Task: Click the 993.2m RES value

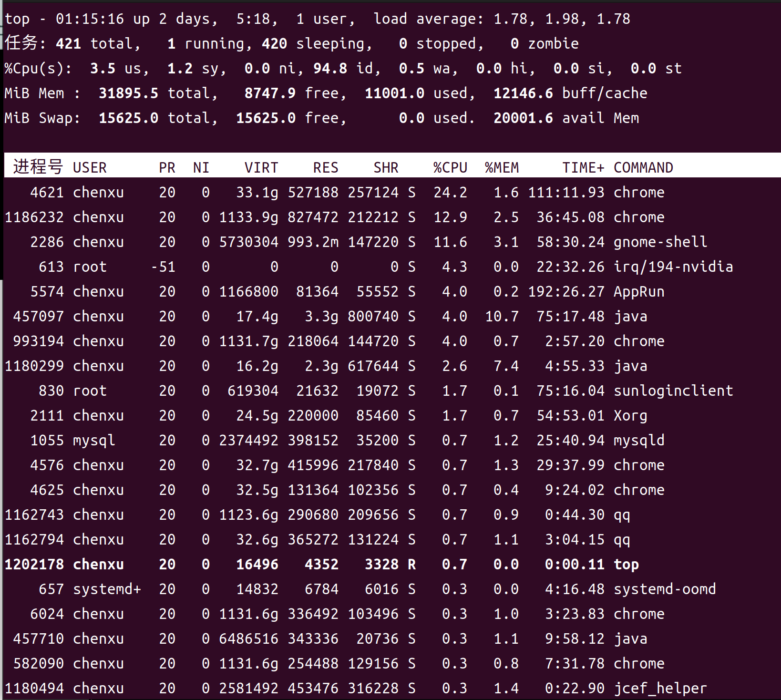Action: (313, 242)
